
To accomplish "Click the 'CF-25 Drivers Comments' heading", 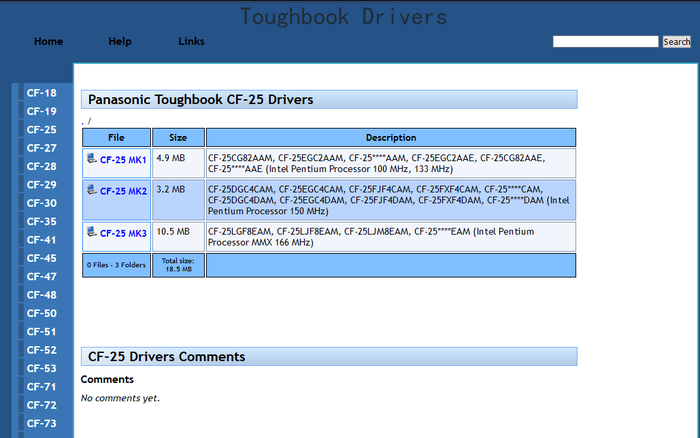I will tap(167, 356).
